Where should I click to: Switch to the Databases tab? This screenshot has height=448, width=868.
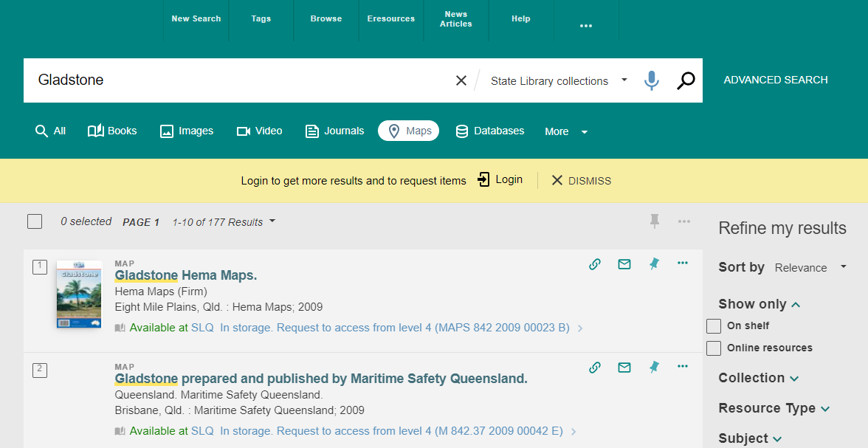[490, 131]
